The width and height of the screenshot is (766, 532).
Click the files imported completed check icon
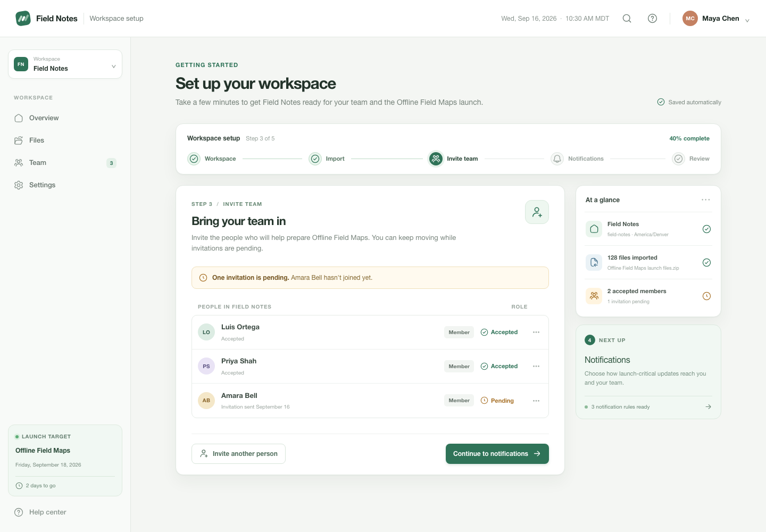click(x=706, y=263)
